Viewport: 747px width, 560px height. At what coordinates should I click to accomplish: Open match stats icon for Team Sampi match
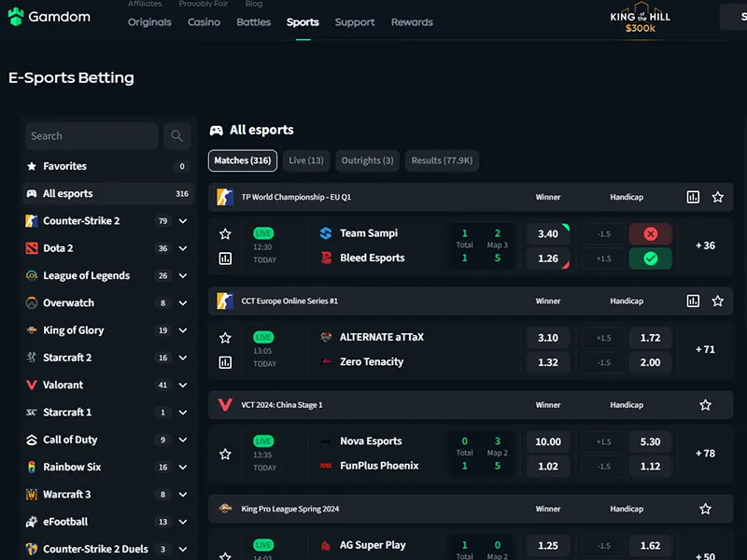click(225, 259)
